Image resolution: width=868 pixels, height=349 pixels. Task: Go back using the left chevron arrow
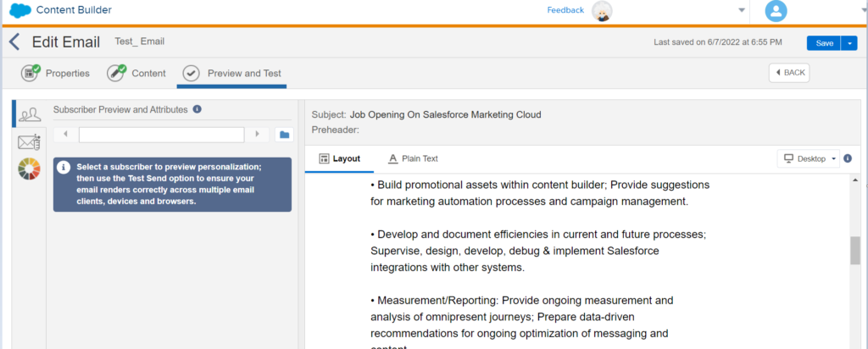[x=14, y=42]
